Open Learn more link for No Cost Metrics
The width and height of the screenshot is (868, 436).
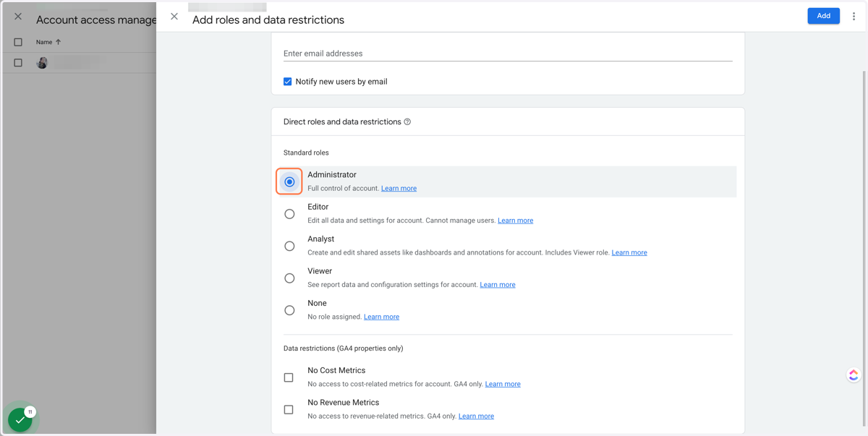tap(503, 384)
